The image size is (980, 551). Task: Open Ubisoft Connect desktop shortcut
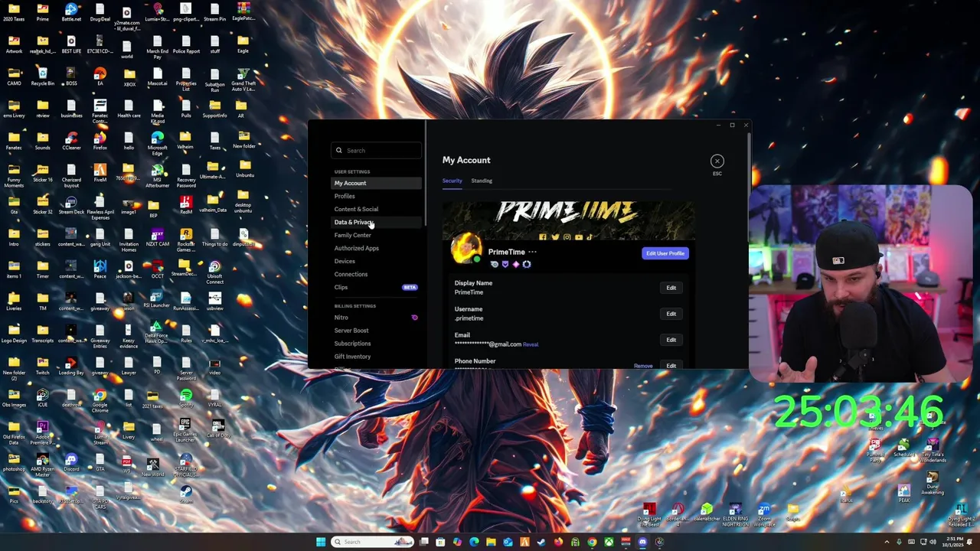click(x=214, y=272)
